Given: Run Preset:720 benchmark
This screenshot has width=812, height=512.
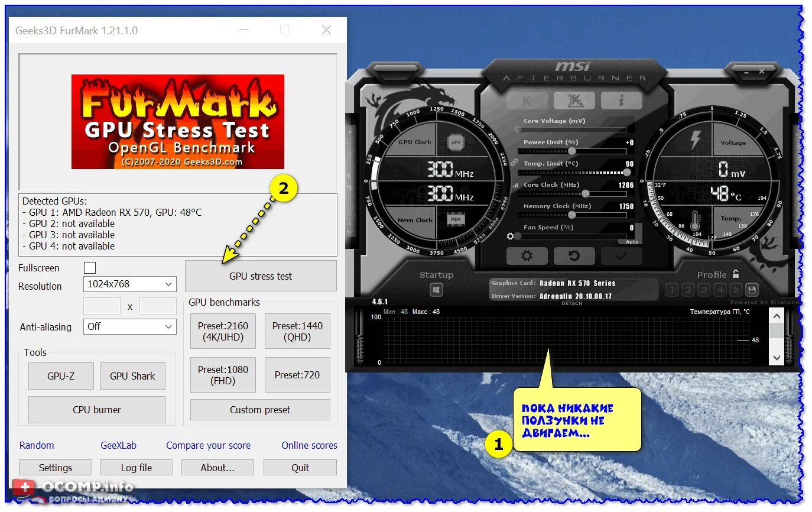Looking at the screenshot, I should pos(297,375).
